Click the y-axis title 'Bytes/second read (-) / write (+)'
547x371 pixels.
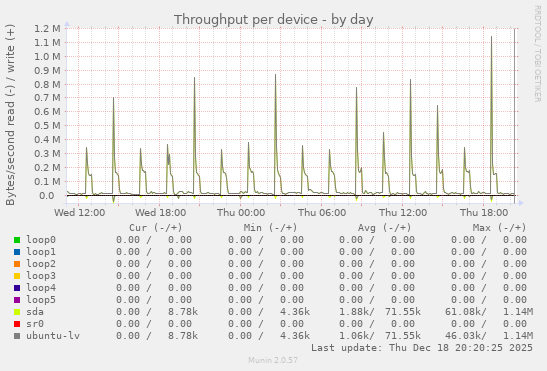[x=10, y=115]
